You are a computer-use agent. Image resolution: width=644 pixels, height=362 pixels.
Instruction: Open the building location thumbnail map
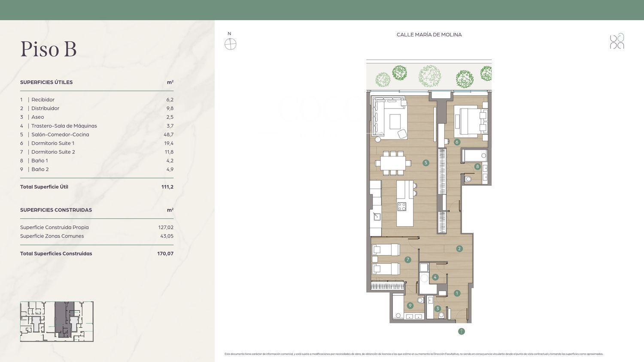pyautogui.click(x=57, y=321)
